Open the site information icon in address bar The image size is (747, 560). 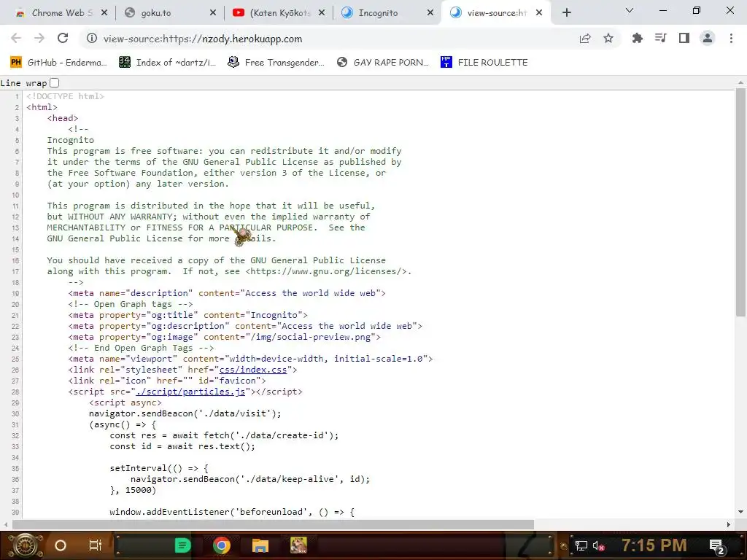pos(91,39)
